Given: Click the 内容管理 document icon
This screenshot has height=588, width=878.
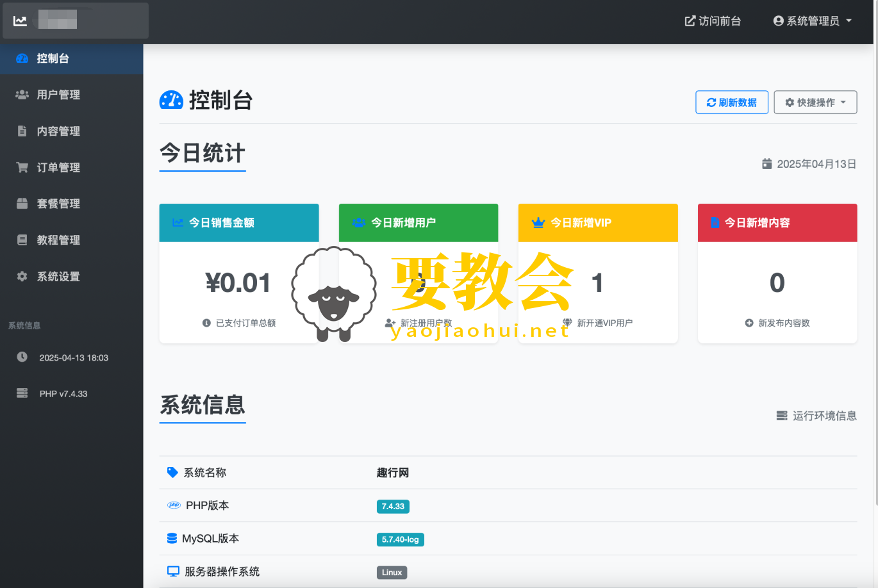Looking at the screenshot, I should [22, 131].
